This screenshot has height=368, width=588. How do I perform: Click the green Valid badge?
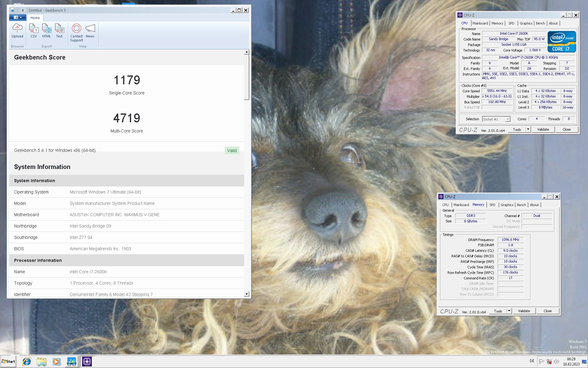(232, 151)
